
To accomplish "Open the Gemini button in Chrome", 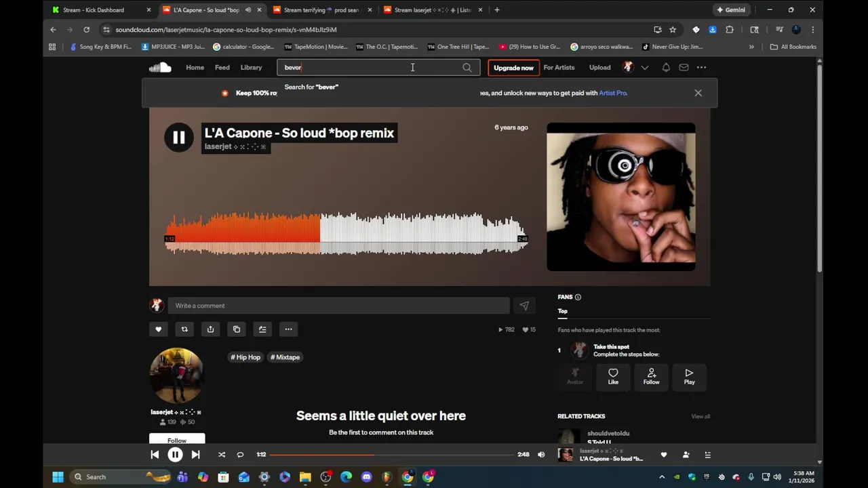I will (731, 10).
